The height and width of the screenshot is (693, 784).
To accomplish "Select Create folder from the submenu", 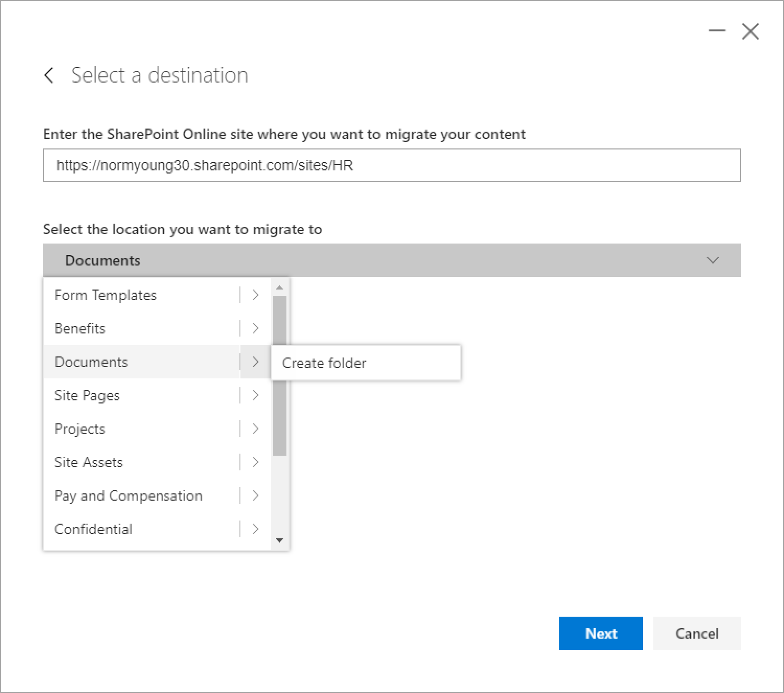I will 324,363.
